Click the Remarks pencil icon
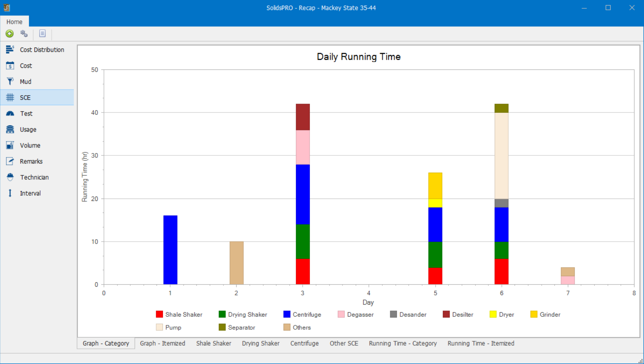 click(x=10, y=161)
